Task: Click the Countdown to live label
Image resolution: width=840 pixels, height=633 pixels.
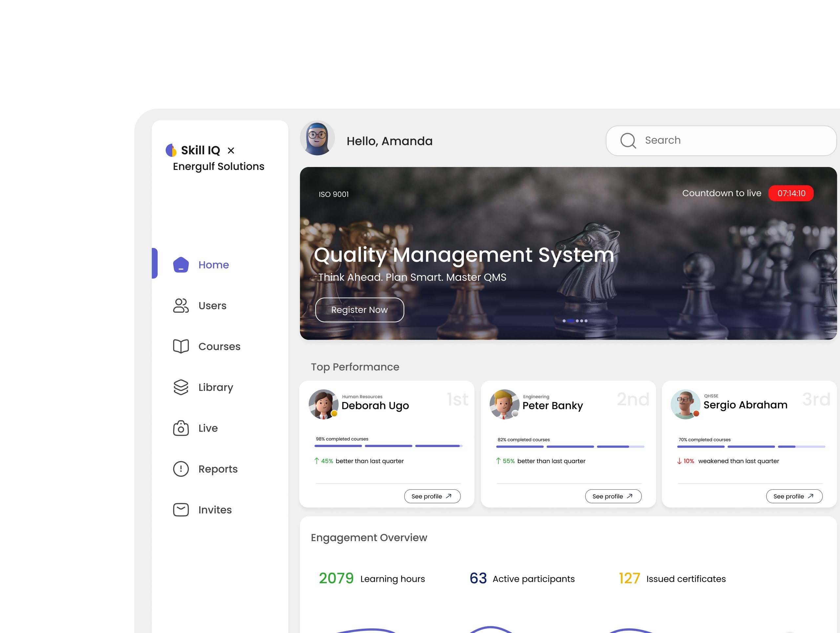Action: pyautogui.click(x=722, y=193)
